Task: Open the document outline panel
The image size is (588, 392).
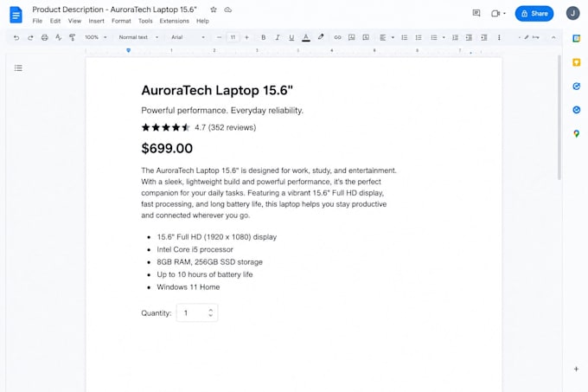Action: tap(18, 67)
